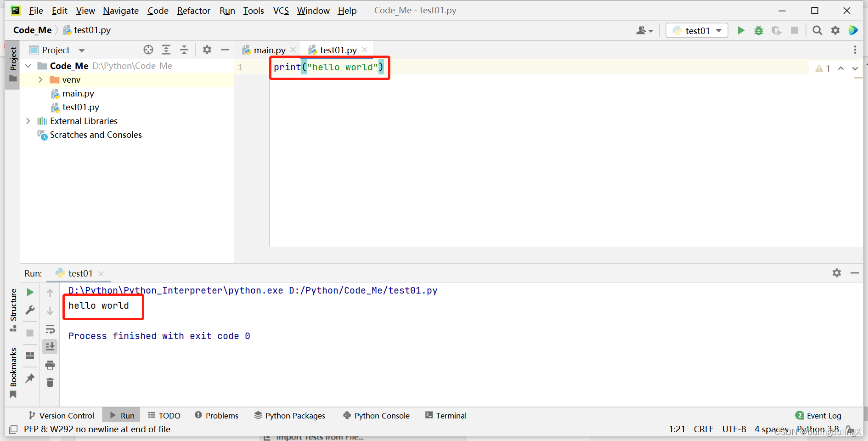The height and width of the screenshot is (441, 868).
Task: Clear all console output trash icon
Action: pos(50,382)
